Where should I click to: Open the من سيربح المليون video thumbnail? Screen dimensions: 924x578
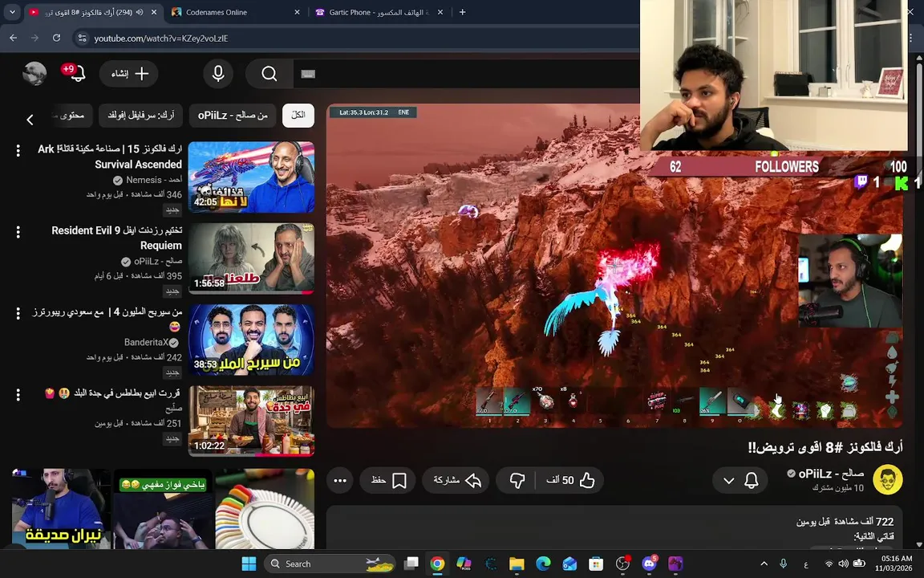(251, 340)
